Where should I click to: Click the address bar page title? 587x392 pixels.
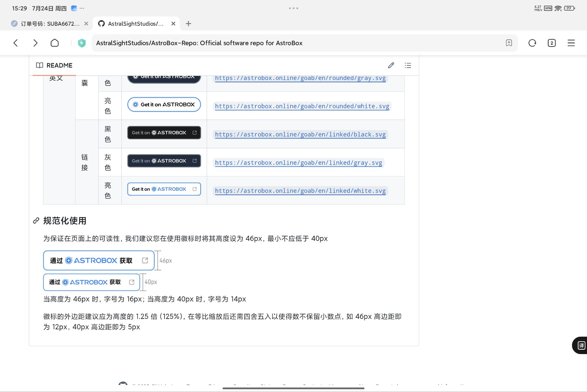pyautogui.click(x=199, y=43)
